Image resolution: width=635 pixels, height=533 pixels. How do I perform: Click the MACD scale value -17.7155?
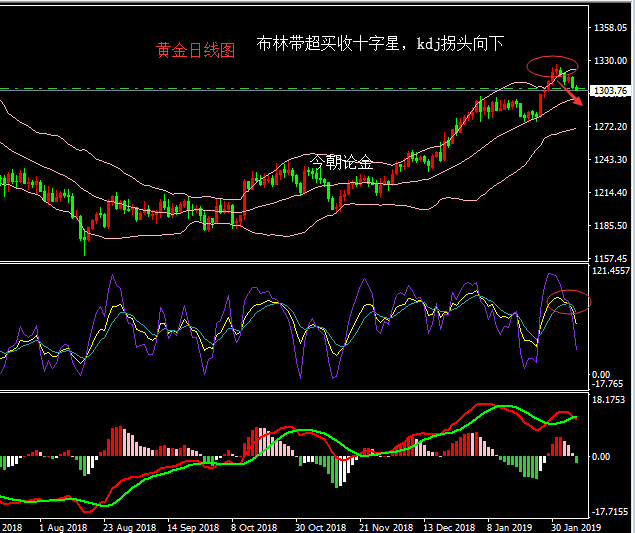point(611,512)
